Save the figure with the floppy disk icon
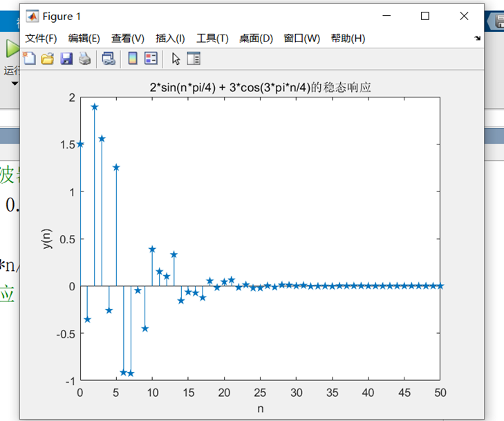The image size is (504, 421). 66,59
